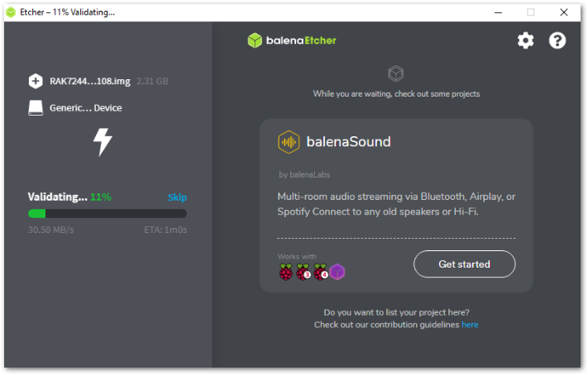This screenshot has width=588, height=375.
Task: Click the balenaEtcher wordmark
Action: pos(301,40)
